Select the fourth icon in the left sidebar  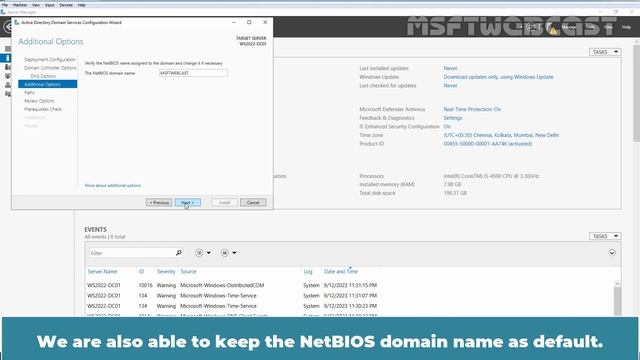tap(7, 76)
